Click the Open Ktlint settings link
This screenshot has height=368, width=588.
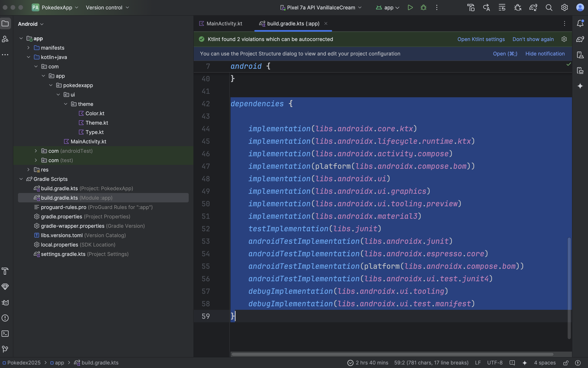coord(481,39)
